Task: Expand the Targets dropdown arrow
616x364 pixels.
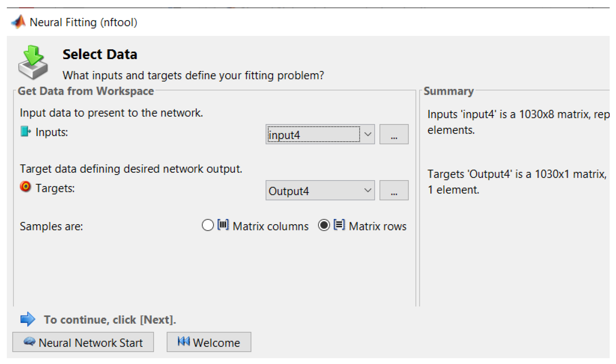Action: pos(368,190)
